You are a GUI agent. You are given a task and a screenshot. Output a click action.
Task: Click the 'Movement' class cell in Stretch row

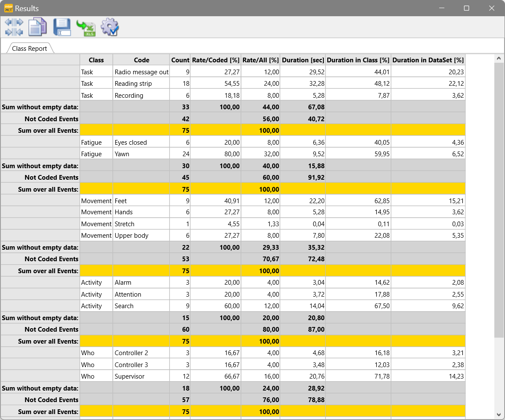[x=96, y=224]
